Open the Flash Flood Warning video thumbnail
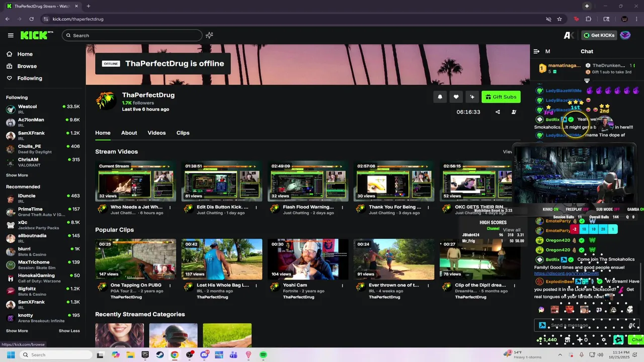Viewport: 644px width, 362px height. (308, 181)
